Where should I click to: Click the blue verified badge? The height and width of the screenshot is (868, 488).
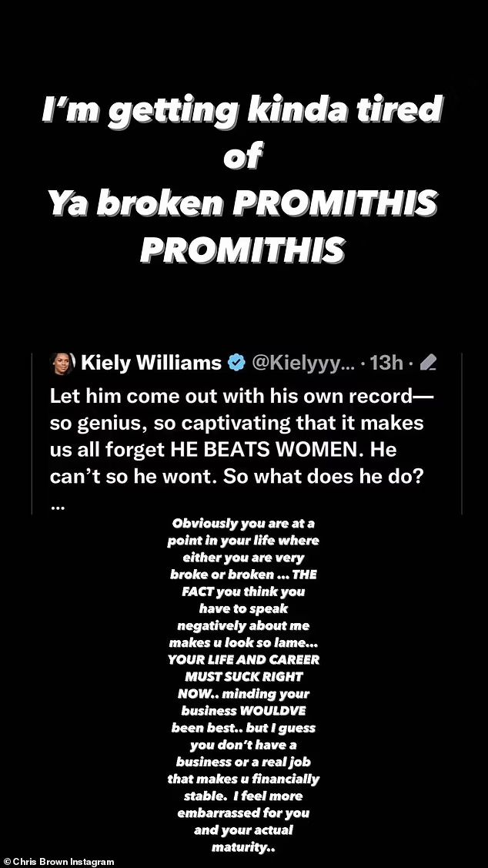point(236,364)
